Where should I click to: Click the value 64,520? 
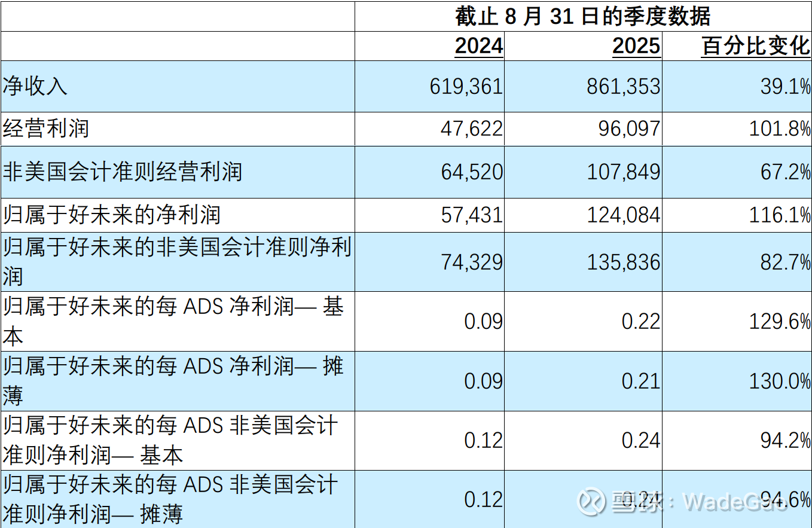tap(472, 172)
